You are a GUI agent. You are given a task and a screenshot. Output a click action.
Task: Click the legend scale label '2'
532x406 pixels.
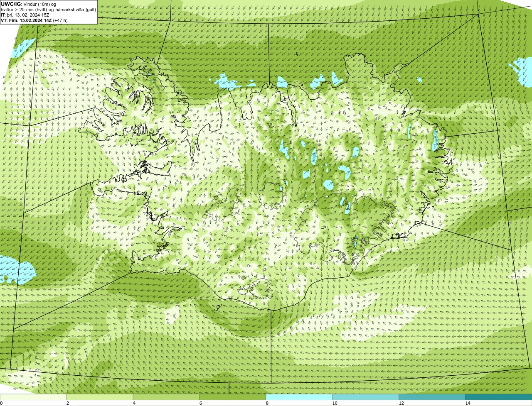[67, 403]
